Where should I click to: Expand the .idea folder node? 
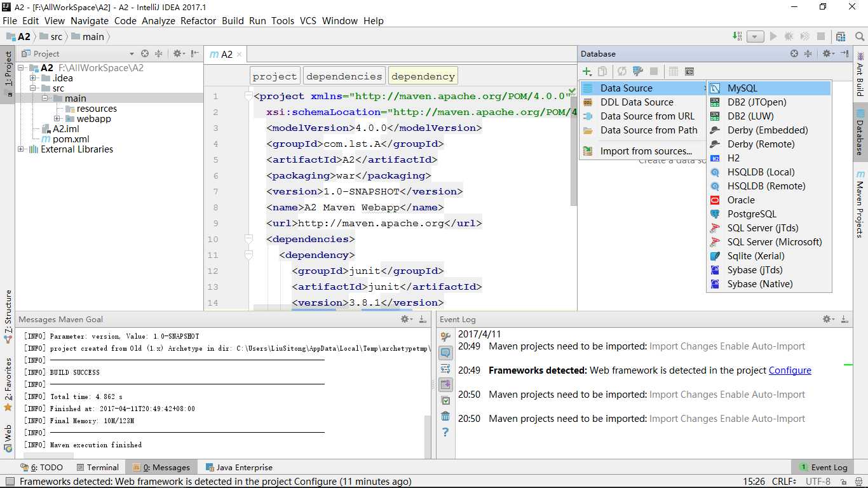(32, 78)
